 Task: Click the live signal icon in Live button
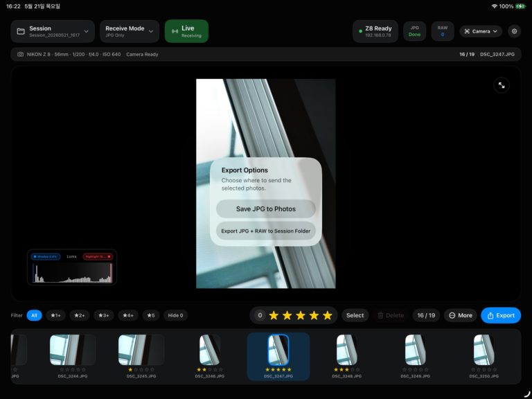[x=175, y=31]
